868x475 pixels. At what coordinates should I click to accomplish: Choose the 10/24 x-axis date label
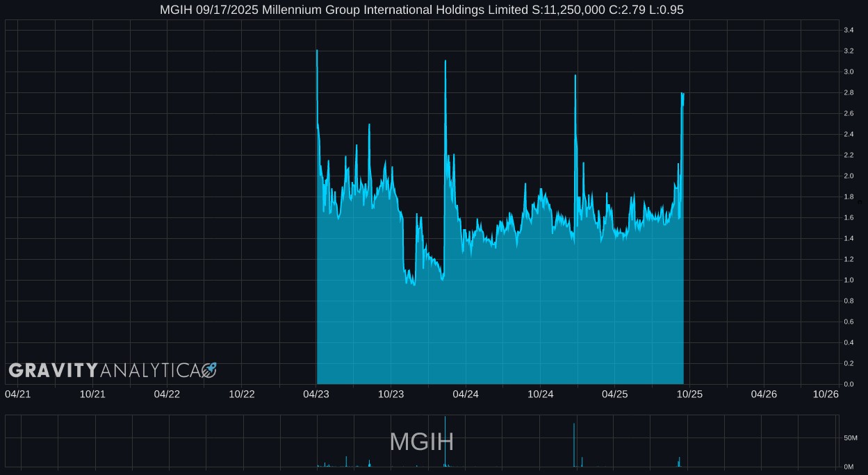540,394
